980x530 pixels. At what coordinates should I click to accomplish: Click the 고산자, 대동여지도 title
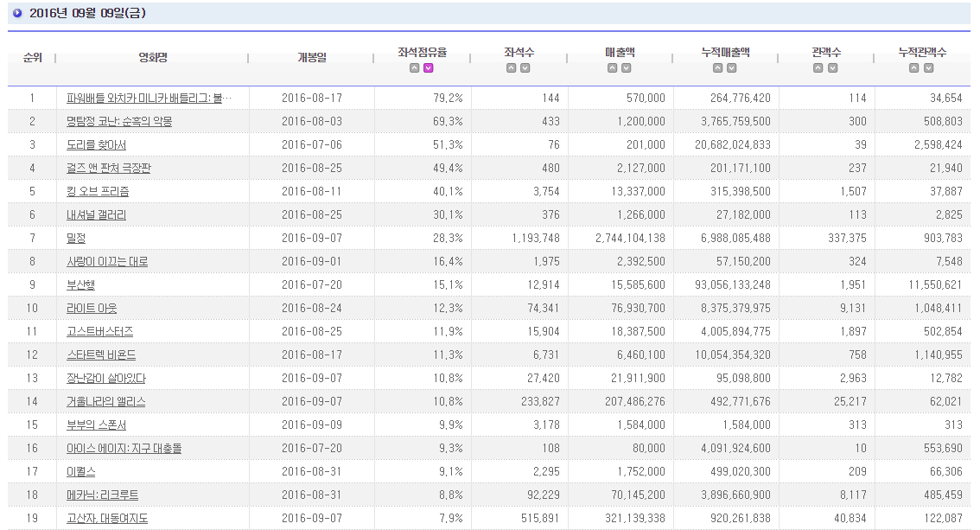(x=107, y=519)
